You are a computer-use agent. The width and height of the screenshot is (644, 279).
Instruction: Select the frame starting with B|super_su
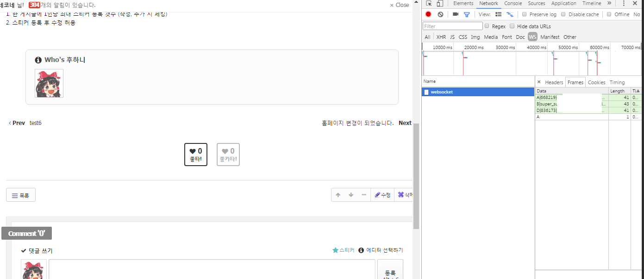pos(588,104)
